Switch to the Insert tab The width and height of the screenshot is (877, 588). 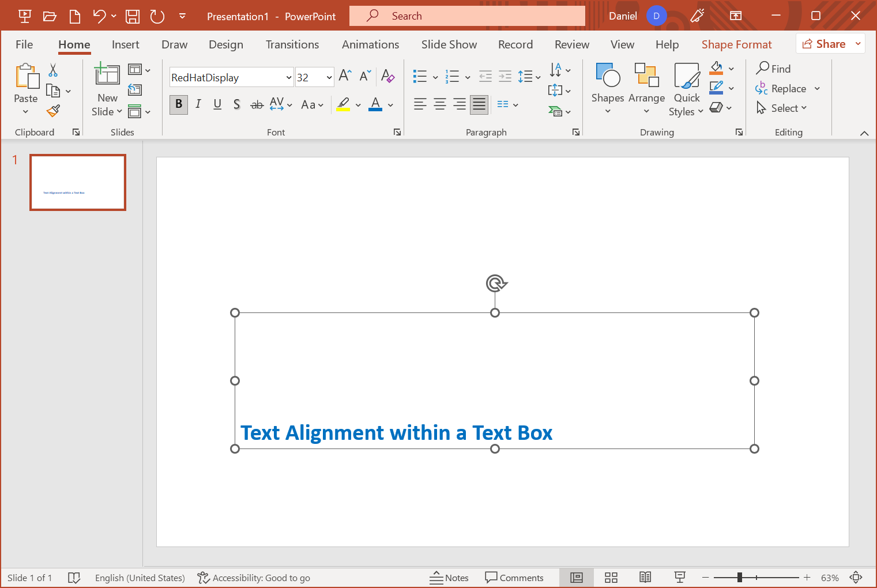point(125,44)
